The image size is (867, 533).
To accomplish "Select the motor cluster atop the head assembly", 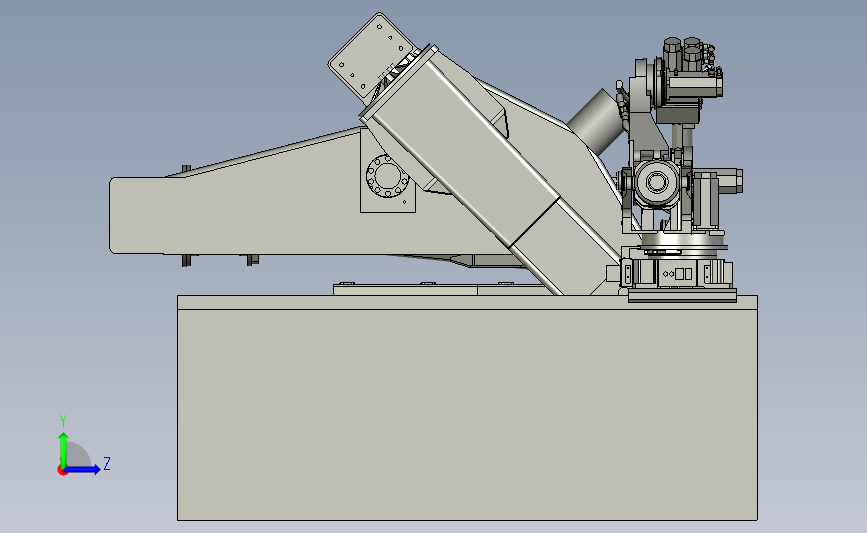I will pyautogui.click(x=691, y=67).
